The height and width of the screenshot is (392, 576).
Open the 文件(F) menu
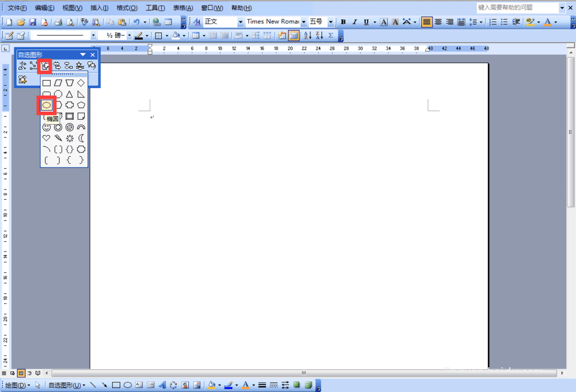click(x=17, y=7)
